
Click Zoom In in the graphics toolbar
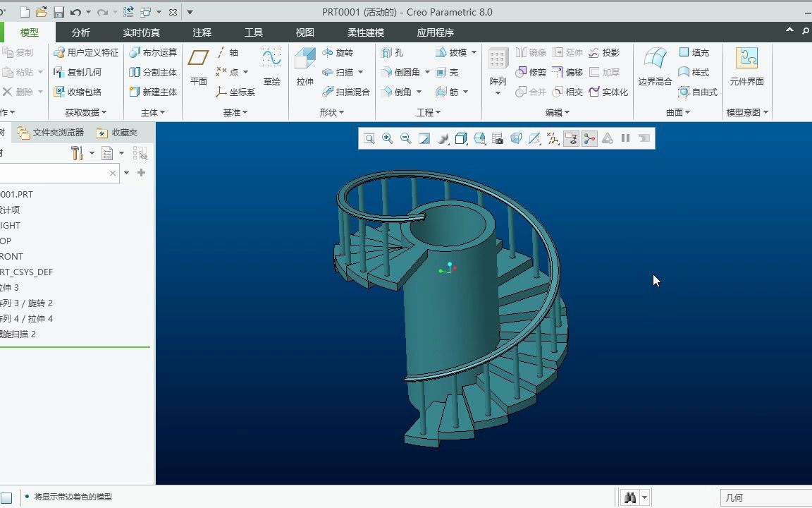pos(388,139)
